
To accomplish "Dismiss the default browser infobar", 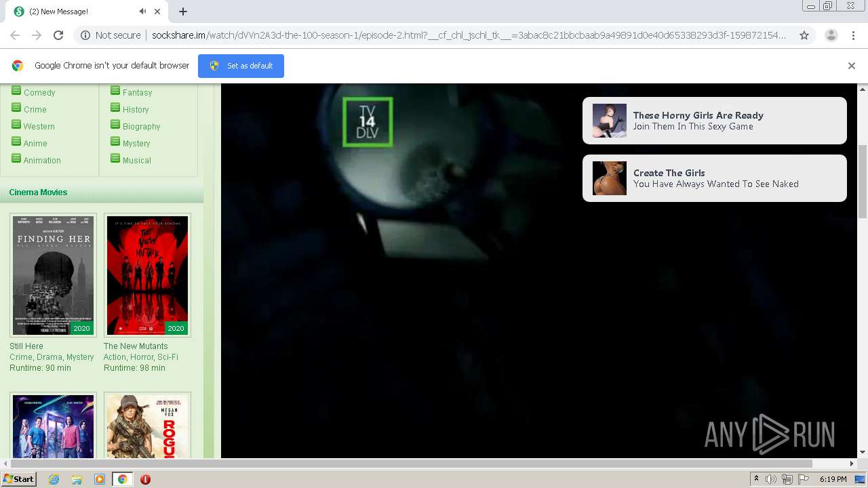I will pos(851,66).
